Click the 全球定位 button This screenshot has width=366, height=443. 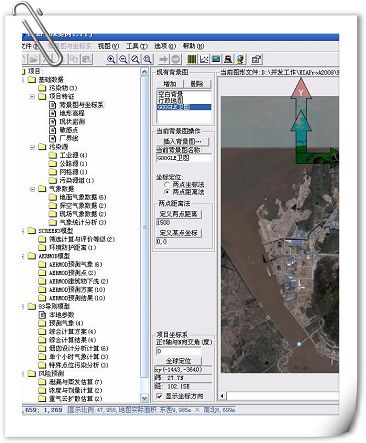179,361
